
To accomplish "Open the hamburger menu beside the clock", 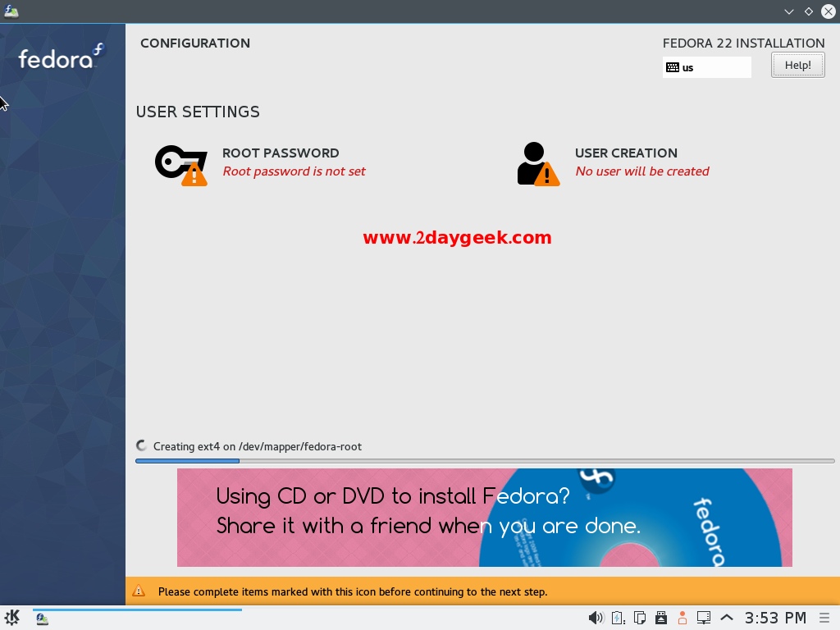I will click(x=823, y=618).
